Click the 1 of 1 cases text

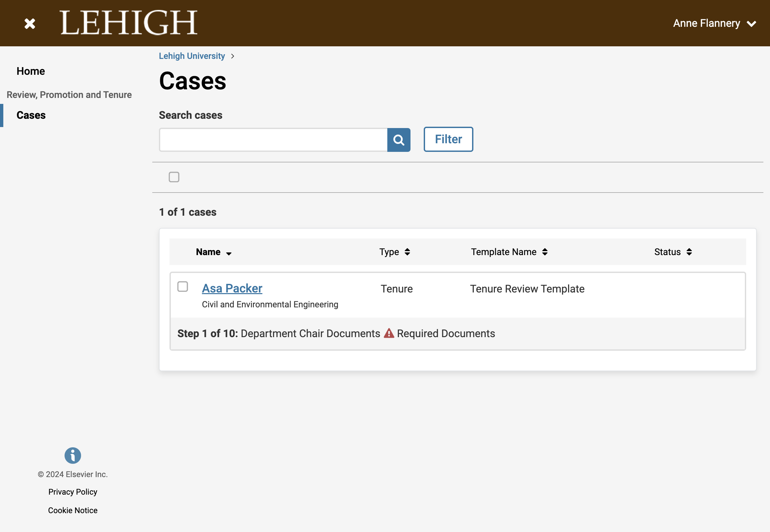click(188, 212)
